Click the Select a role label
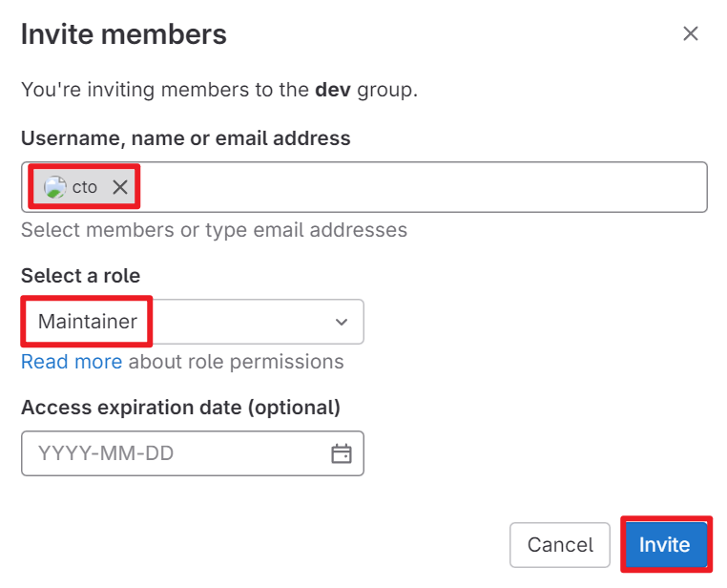 pyautogui.click(x=81, y=276)
